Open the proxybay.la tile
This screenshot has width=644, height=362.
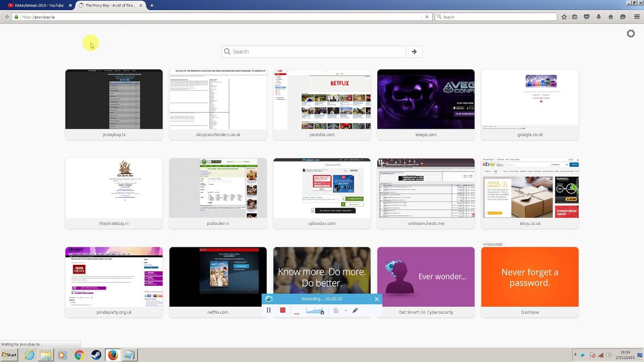[114, 105]
